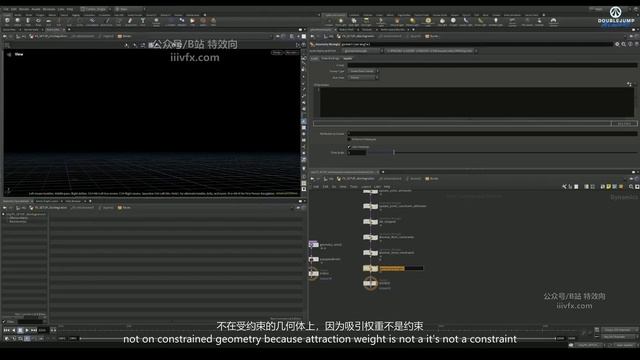Select the highlighted wrangle node in network

(x=371, y=268)
